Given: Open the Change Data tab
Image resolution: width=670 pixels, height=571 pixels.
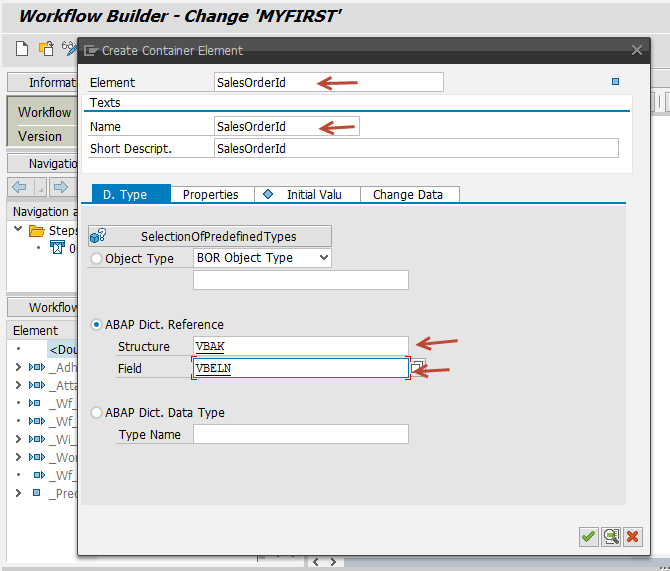Looking at the screenshot, I should click(408, 194).
